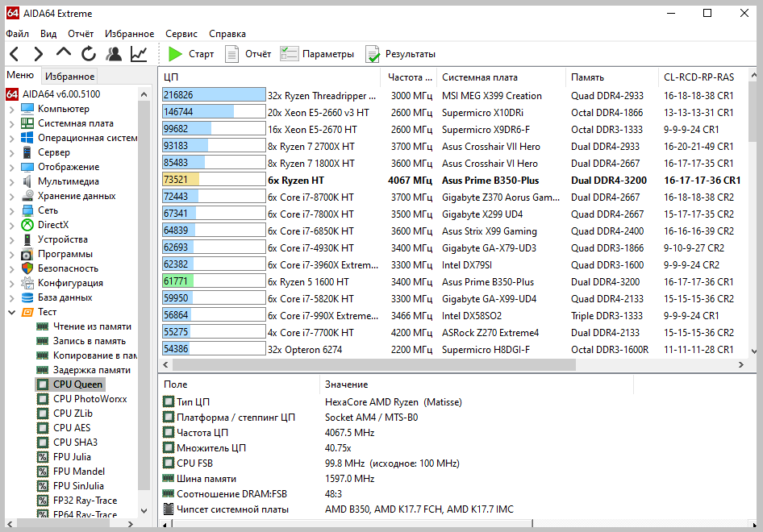Click the refresh toolbar icon
Image resolution: width=763 pixels, height=532 pixels.
[88, 53]
